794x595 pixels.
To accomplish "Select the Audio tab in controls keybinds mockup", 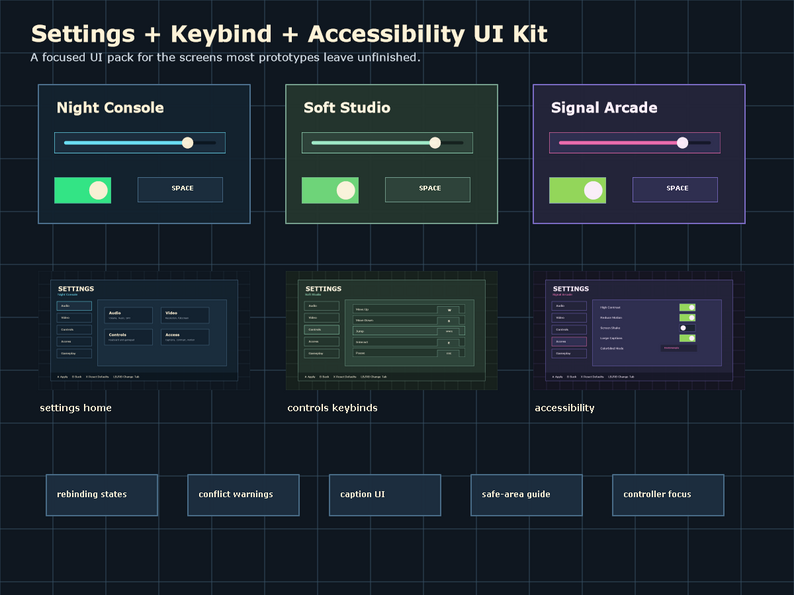I will (x=322, y=306).
